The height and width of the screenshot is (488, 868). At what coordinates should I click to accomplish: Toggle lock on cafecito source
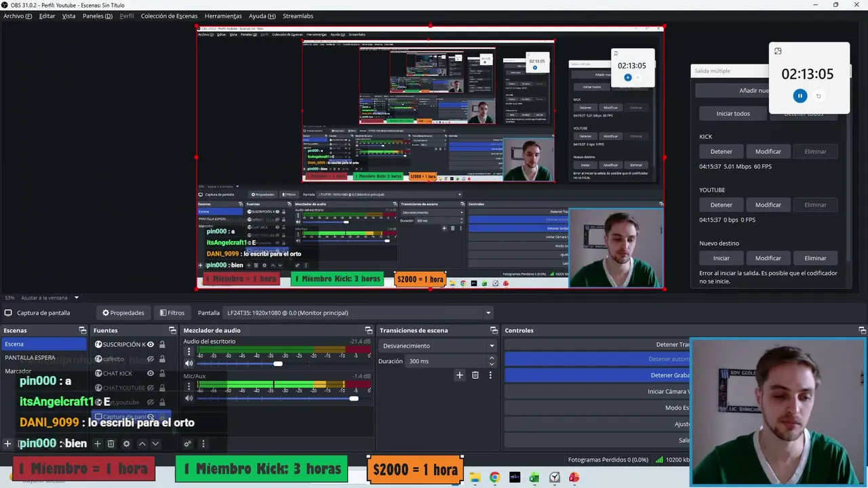[162, 359]
